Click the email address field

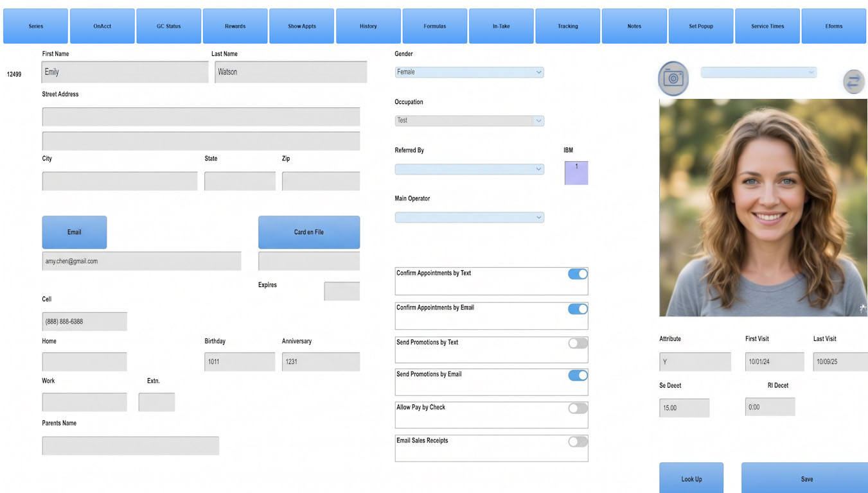click(142, 261)
